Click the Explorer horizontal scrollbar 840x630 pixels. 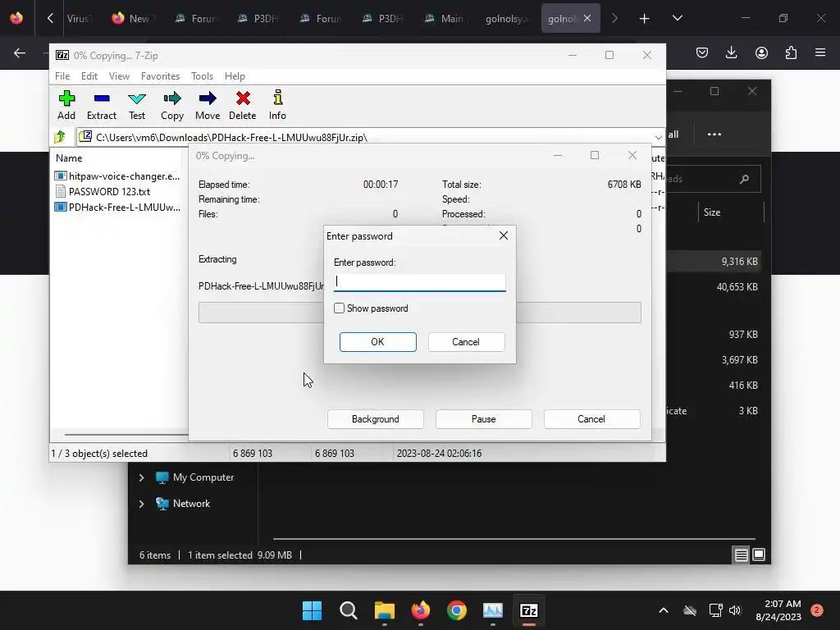(x=514, y=538)
